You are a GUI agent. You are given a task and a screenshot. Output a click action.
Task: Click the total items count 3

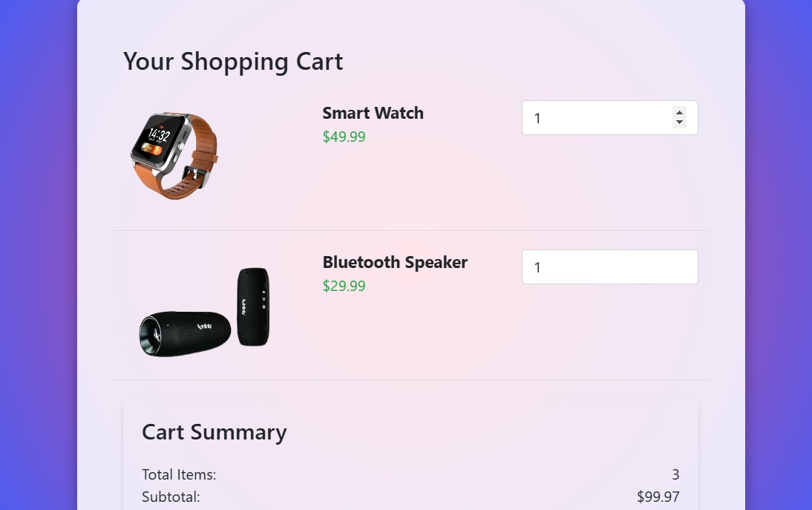[x=675, y=474]
